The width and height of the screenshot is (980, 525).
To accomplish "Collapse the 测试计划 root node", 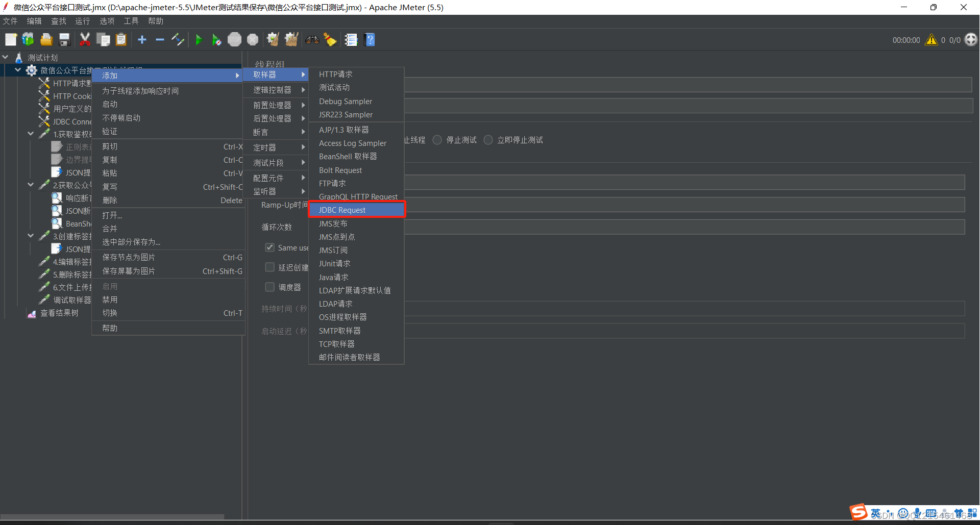I will pos(6,57).
